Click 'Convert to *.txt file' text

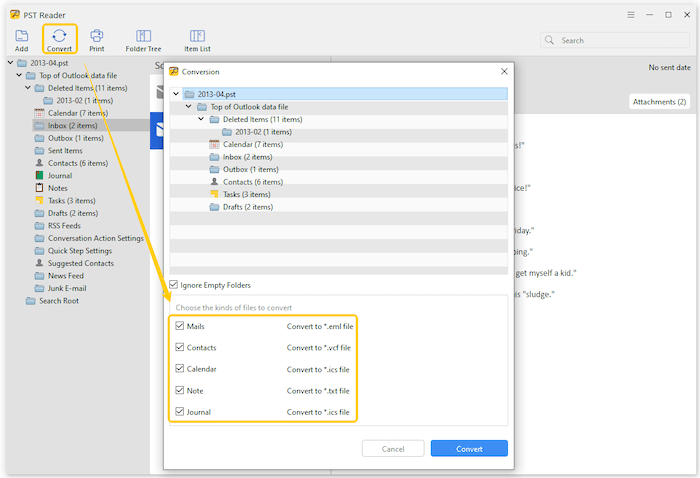pyautogui.click(x=318, y=391)
